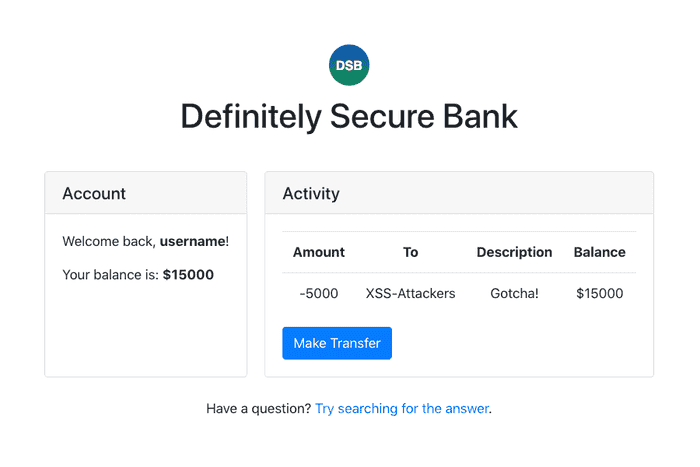
Task: Click the Definitely Secure Bank page title
Action: (x=349, y=117)
